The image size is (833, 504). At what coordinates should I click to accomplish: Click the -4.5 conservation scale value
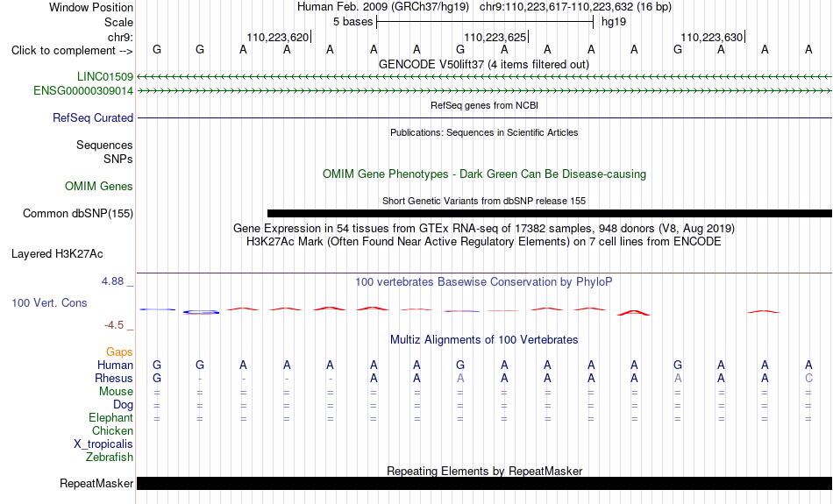coord(114,325)
